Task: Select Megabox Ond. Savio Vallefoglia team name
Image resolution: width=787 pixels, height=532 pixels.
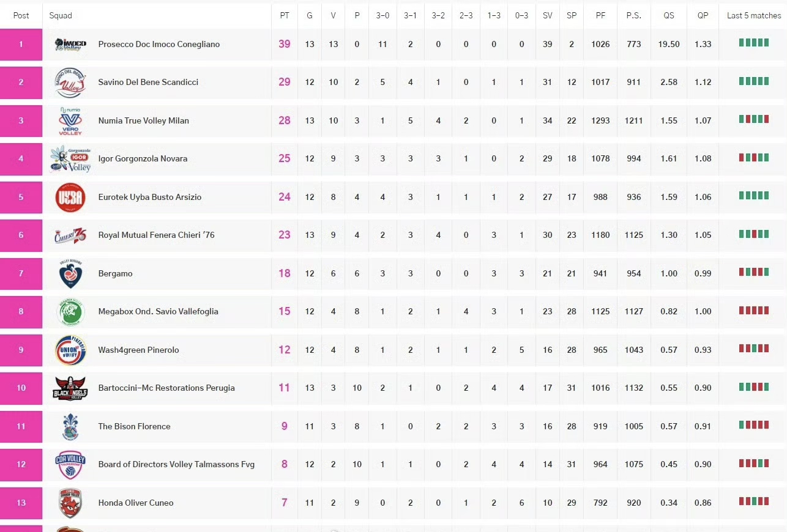Action: tap(158, 311)
